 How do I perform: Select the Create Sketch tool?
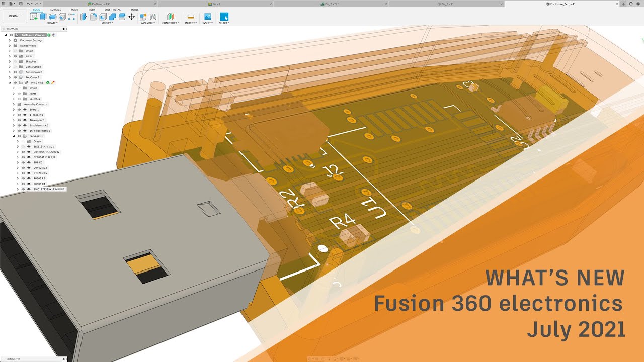pos(34,17)
